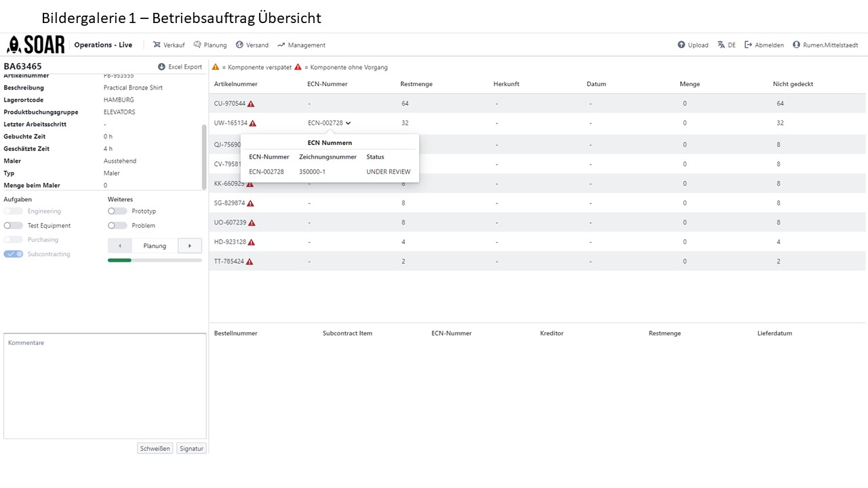The height and width of the screenshot is (488, 868).
Task: Click the warning icon beside TT-785424
Action: (250, 262)
